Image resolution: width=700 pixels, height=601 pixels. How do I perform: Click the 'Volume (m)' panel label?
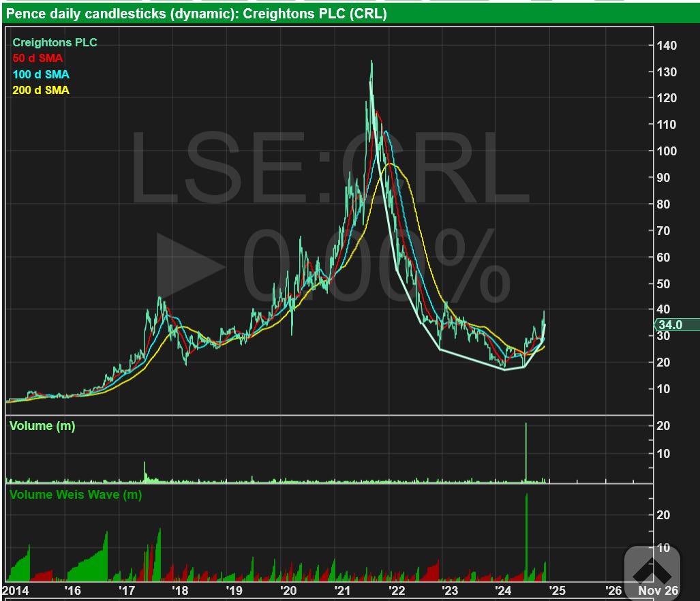(42, 426)
